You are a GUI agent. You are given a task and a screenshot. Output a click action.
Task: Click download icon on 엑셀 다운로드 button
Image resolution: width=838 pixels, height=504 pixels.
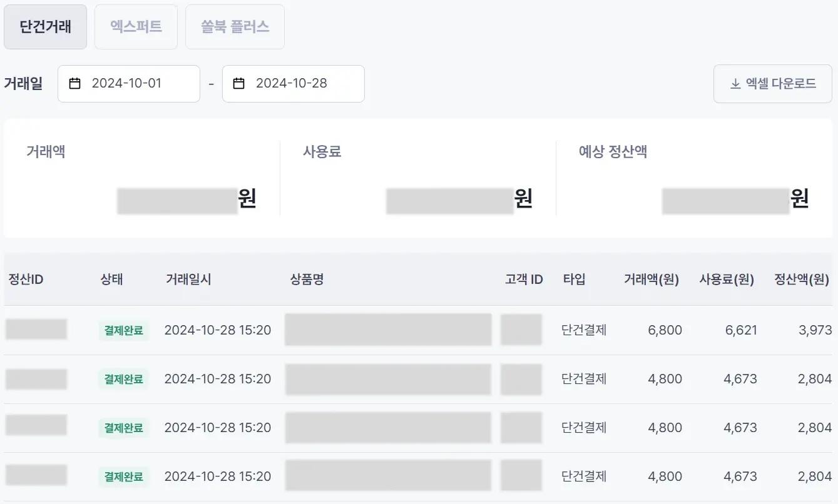735,84
